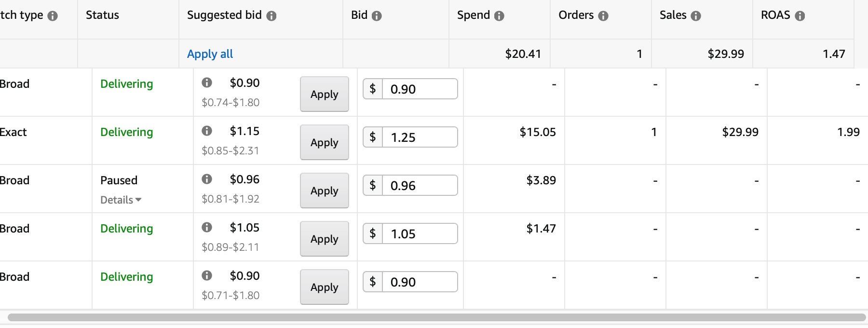
Task: Click info icon beside Suggested bid header
Action: [x=271, y=16]
